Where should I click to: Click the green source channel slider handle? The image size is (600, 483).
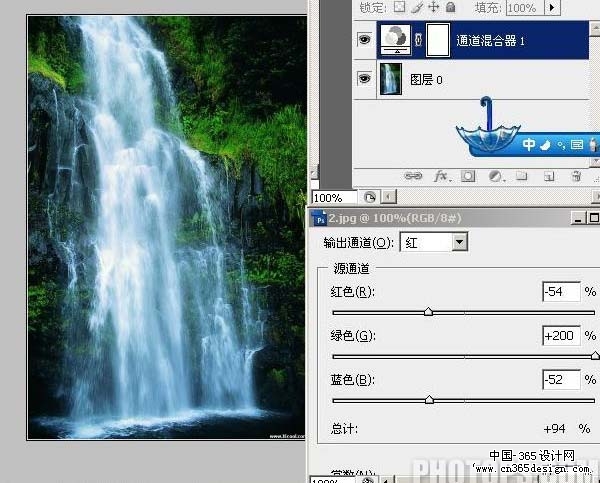pos(595,356)
